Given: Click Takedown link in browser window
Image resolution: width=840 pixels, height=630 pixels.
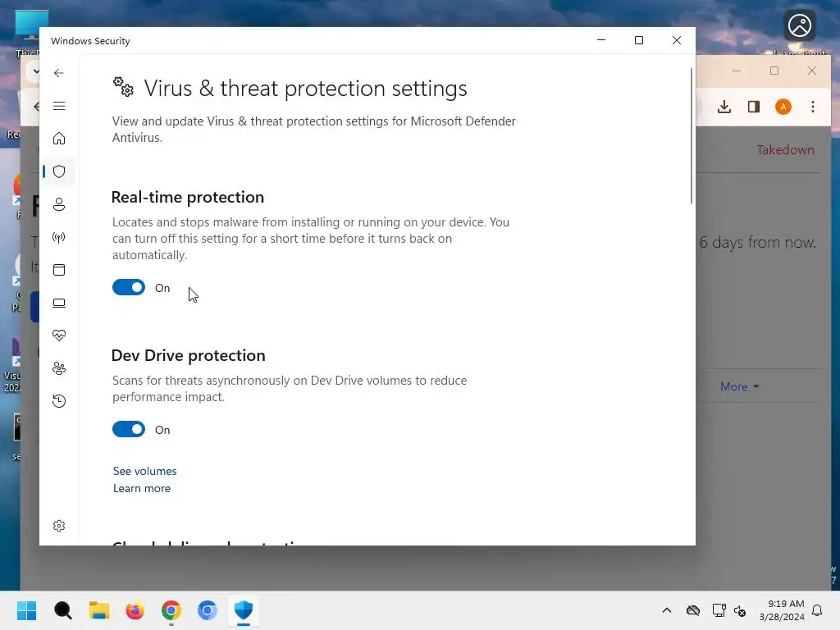Looking at the screenshot, I should coord(785,150).
